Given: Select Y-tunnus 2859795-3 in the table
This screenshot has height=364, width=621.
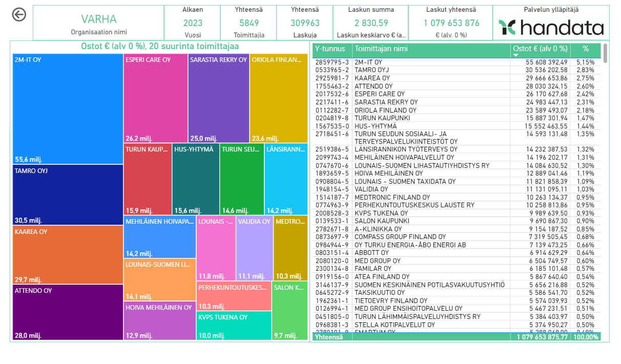Looking at the screenshot, I should 332,62.
